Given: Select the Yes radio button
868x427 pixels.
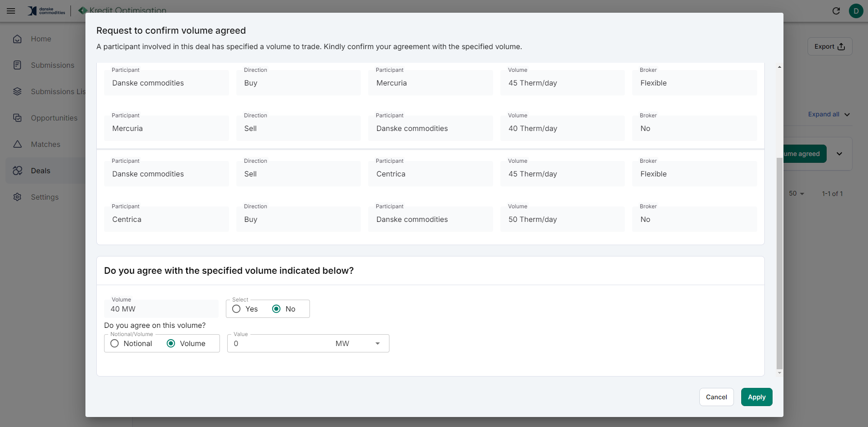Looking at the screenshot, I should click(x=236, y=309).
